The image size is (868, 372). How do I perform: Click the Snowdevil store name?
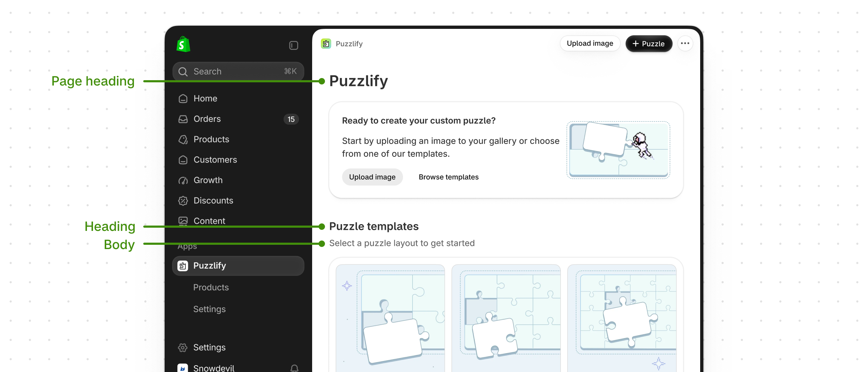point(214,368)
